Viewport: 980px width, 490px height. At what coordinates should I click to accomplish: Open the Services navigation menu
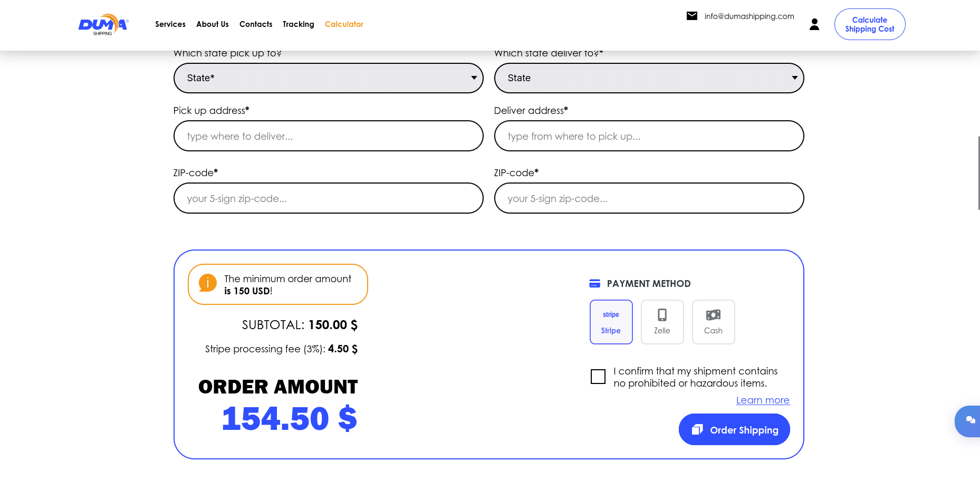click(170, 24)
